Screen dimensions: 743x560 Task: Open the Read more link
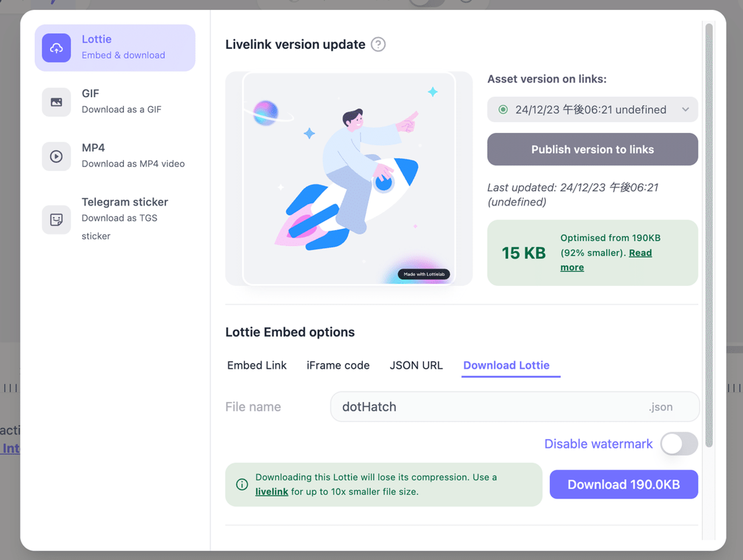pyautogui.click(x=606, y=260)
